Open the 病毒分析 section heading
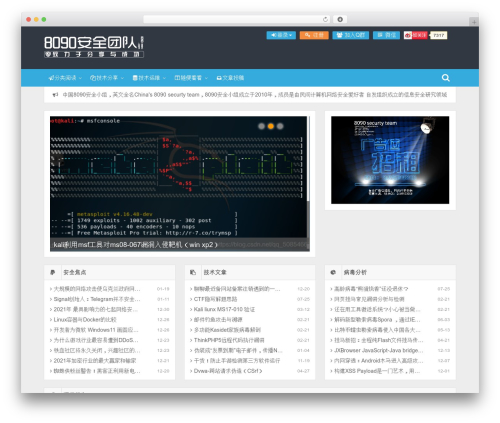This screenshot has height=423, width=500. pyautogui.click(x=355, y=272)
